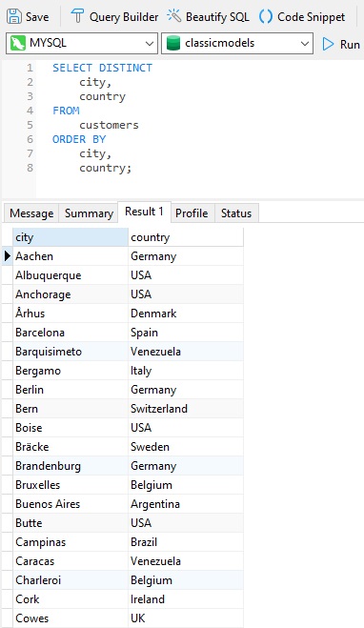Switch to the Message tab

click(x=31, y=213)
